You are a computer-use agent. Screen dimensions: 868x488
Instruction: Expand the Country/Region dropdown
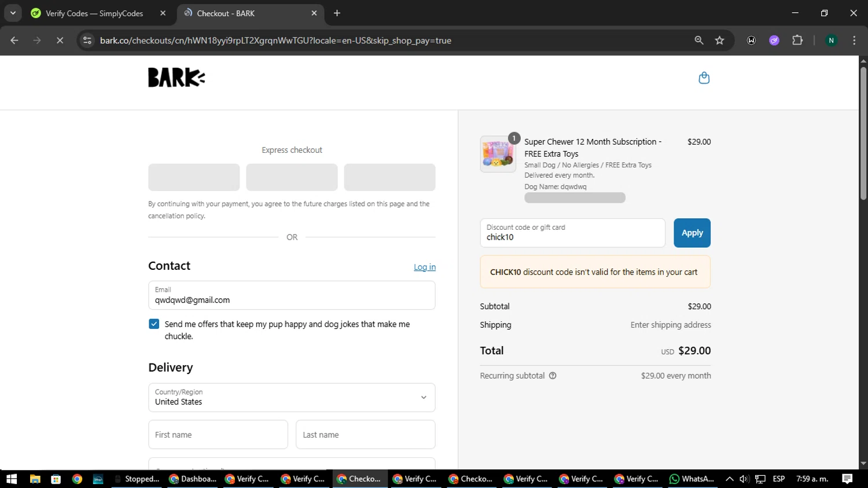click(x=292, y=398)
